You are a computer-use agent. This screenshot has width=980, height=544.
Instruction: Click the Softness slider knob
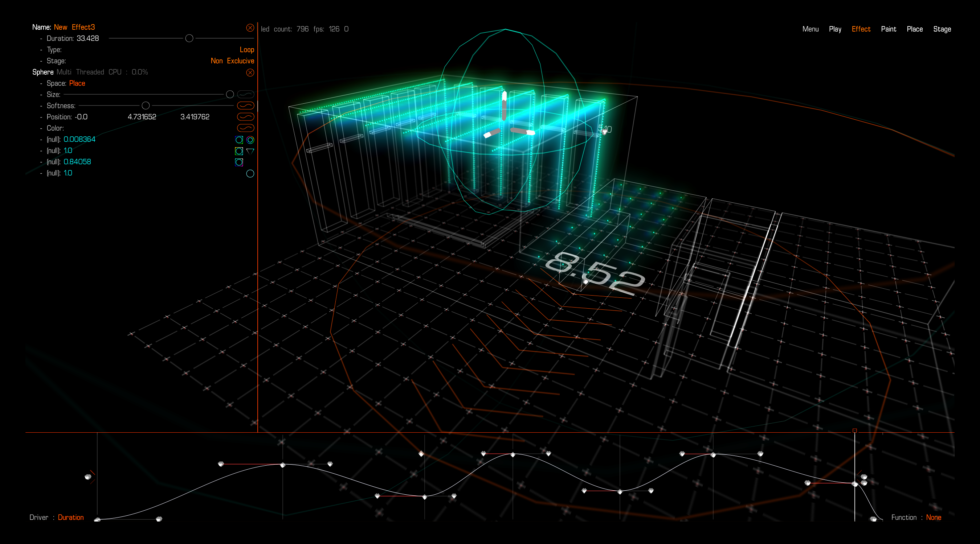146,106
